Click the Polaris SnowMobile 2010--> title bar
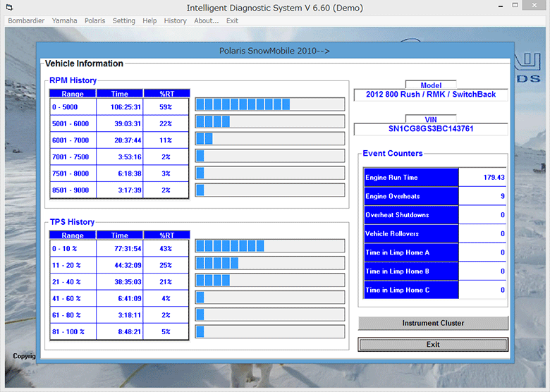Viewport: 550px width, 392px height. coord(275,51)
